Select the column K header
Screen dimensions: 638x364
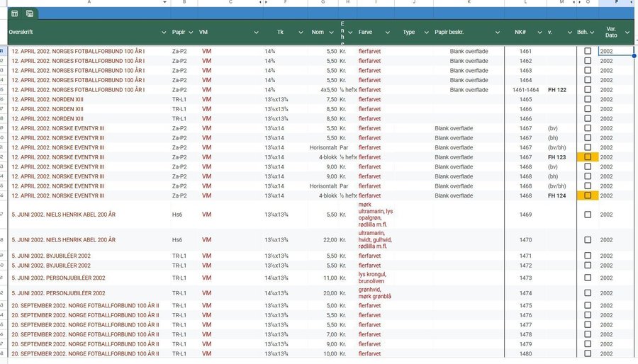click(469, 3)
